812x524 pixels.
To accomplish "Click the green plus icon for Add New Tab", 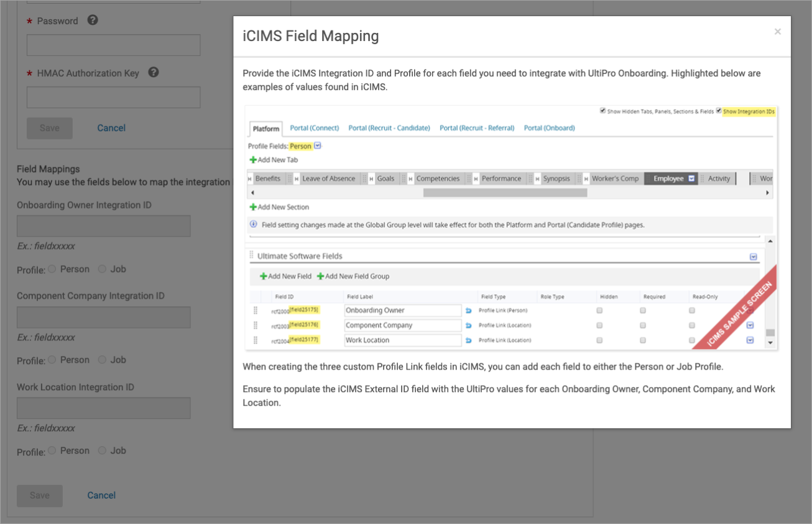I will 253,160.
